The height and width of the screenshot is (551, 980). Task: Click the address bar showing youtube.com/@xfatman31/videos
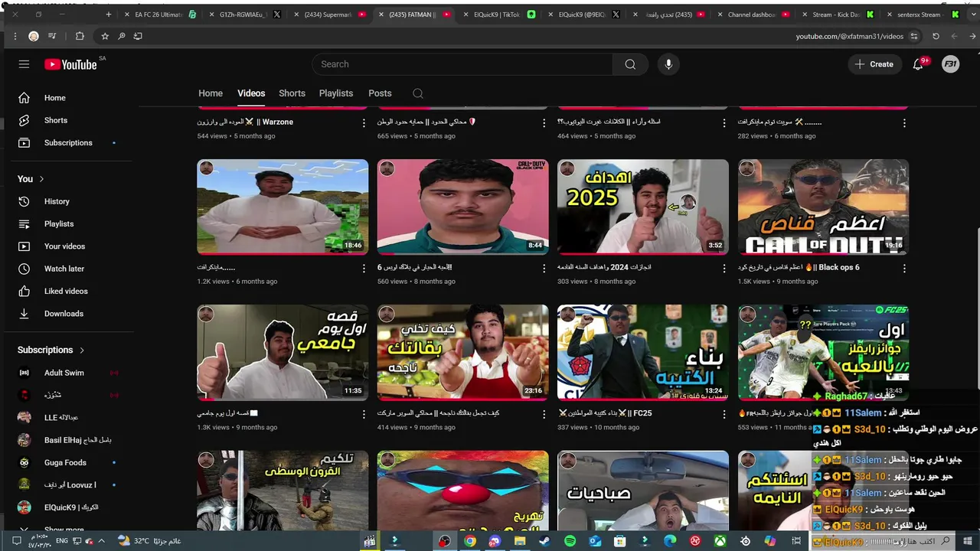coord(849,36)
